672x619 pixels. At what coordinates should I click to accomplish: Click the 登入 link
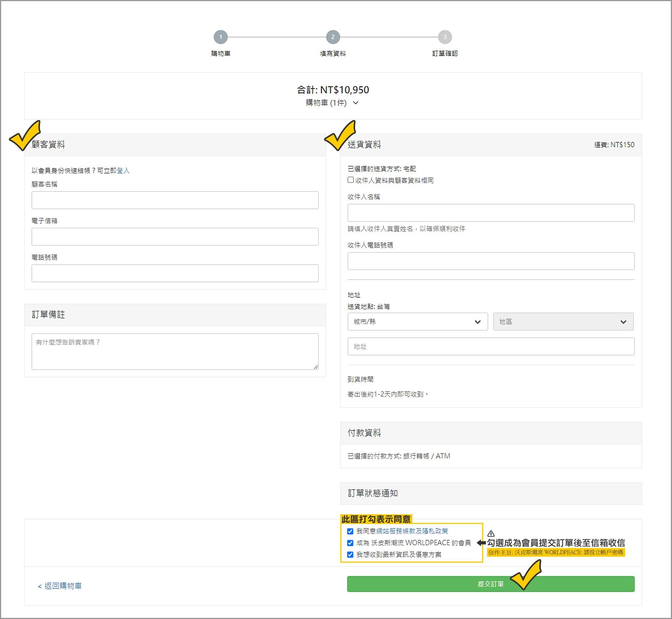coord(123,170)
